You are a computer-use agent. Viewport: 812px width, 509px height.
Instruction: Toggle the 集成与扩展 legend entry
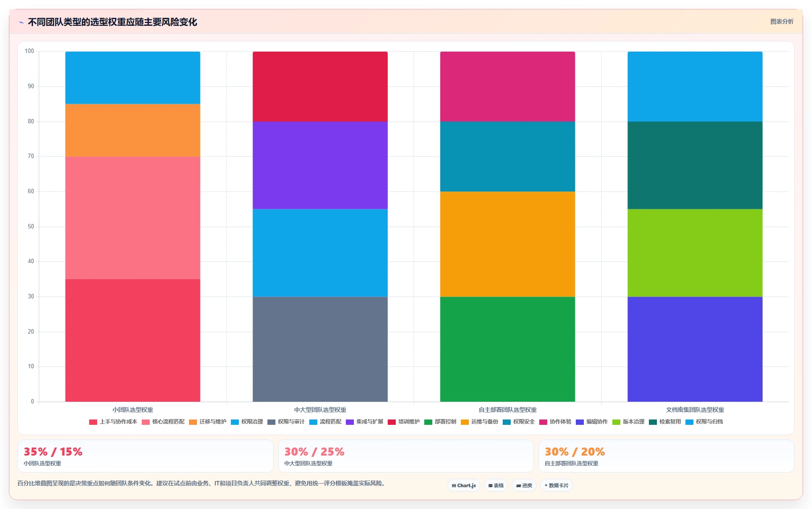(365, 422)
